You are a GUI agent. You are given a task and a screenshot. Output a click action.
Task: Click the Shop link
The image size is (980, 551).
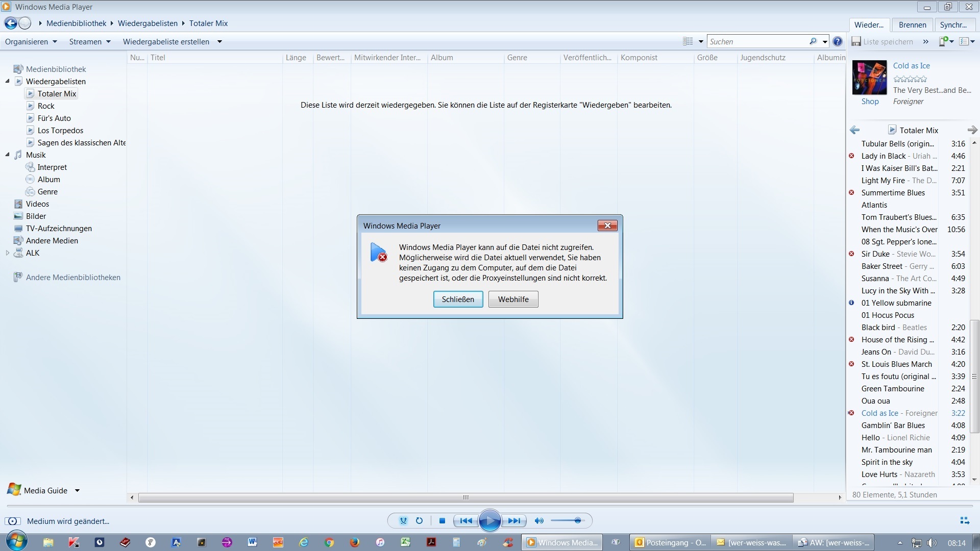(x=870, y=102)
